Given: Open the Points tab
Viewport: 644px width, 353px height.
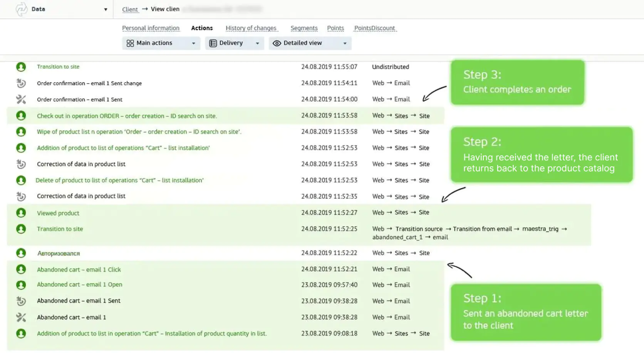Looking at the screenshot, I should (x=335, y=28).
